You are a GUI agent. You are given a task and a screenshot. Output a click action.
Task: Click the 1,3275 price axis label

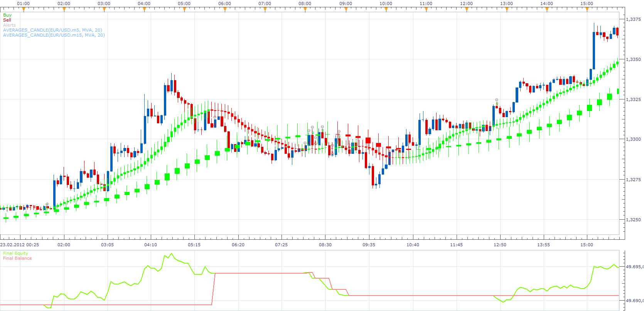point(633,180)
